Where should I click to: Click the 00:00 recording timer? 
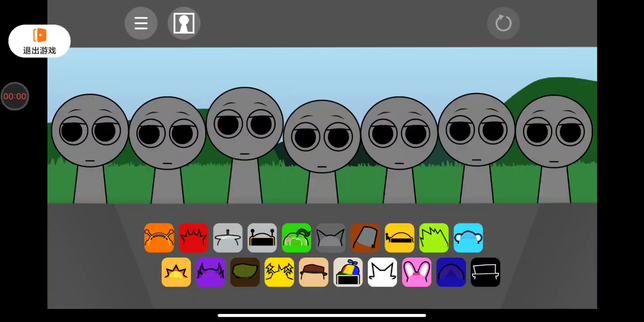15,96
